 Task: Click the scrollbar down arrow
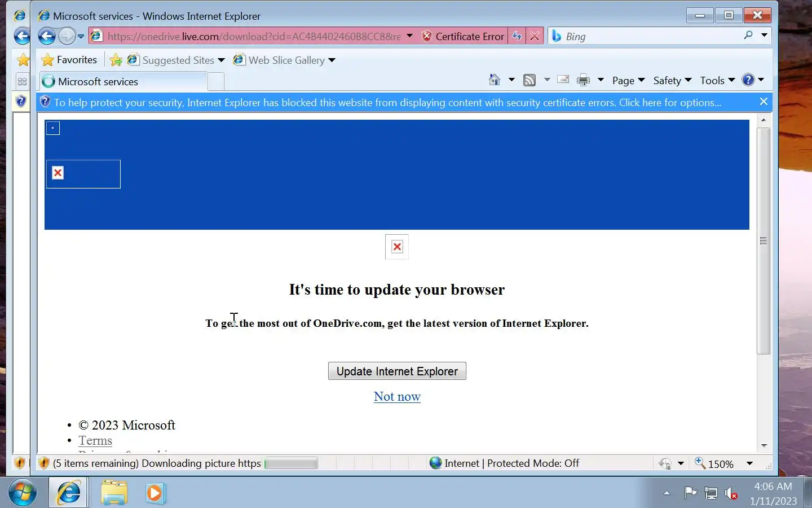click(764, 446)
